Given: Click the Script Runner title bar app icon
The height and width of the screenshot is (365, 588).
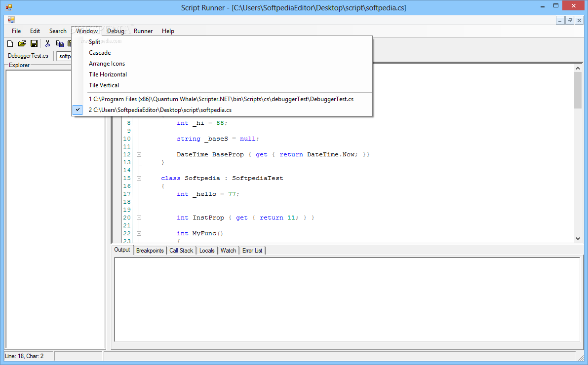Looking at the screenshot, I should (8, 7).
